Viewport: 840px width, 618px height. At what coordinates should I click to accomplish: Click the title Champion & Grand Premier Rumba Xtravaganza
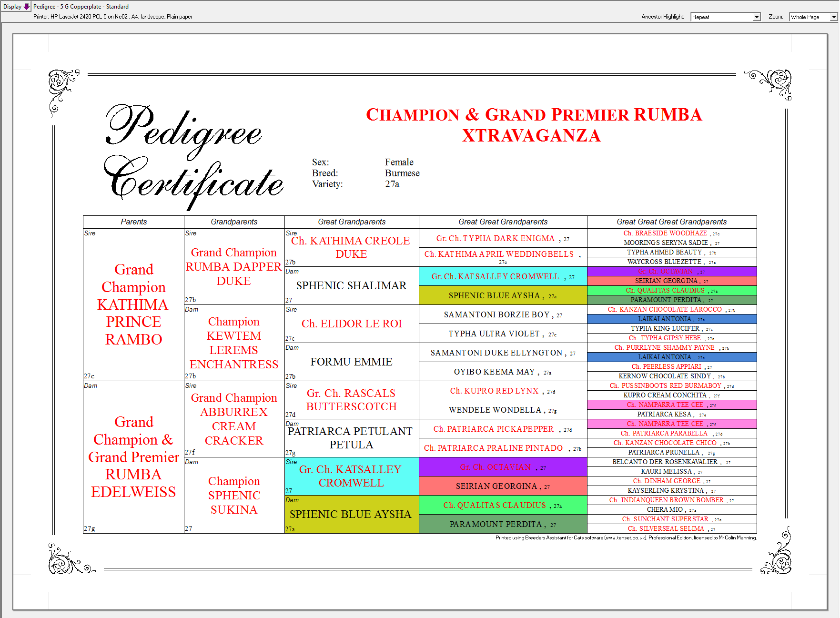[534, 125]
